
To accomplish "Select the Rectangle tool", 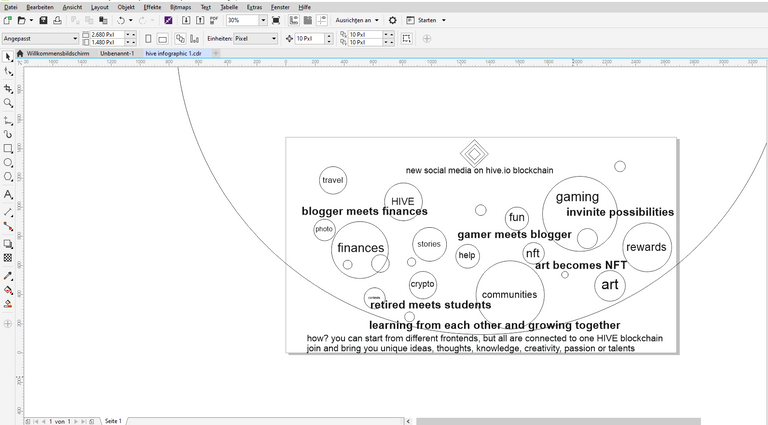I will pyautogui.click(x=8, y=148).
